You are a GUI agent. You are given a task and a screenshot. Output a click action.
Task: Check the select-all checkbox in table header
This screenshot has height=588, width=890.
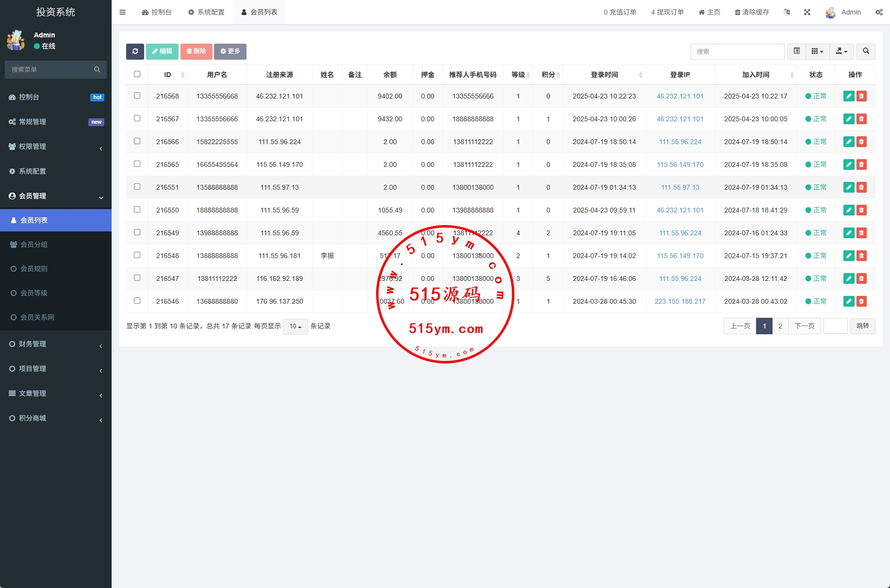137,74
